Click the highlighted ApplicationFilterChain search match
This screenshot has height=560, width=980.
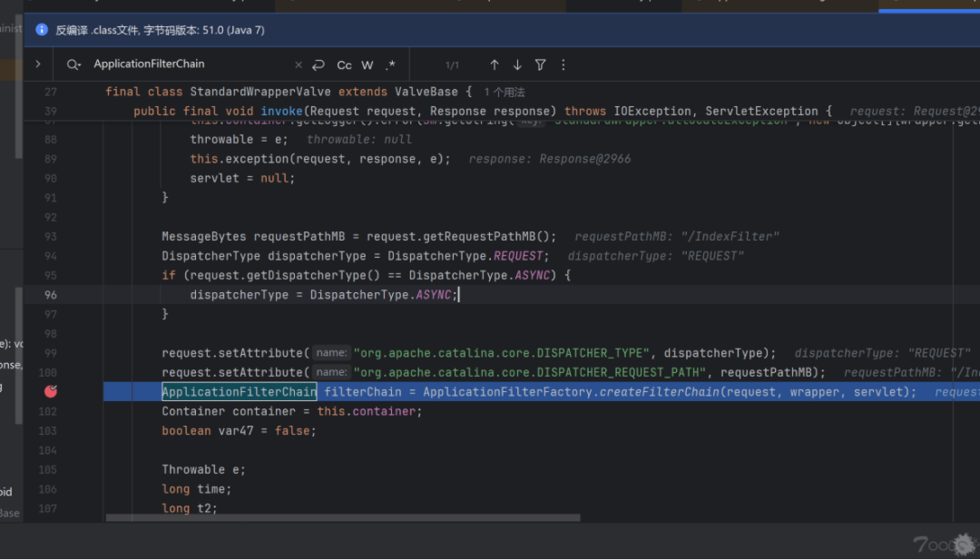click(240, 392)
